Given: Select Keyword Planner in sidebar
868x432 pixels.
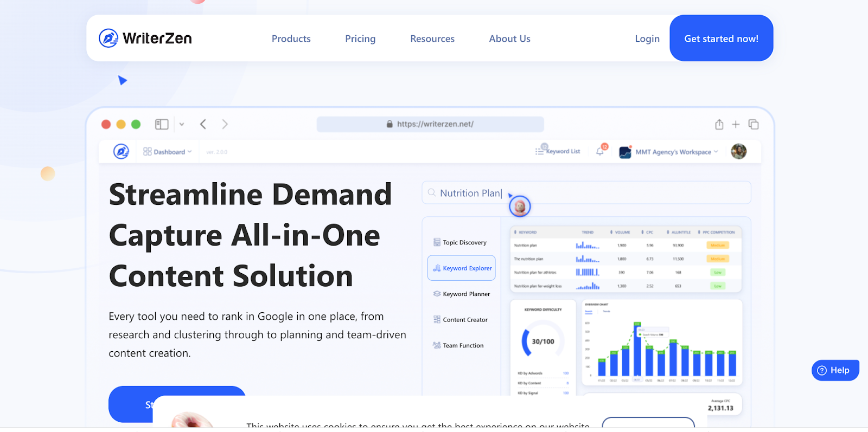Looking at the screenshot, I should 462,294.
